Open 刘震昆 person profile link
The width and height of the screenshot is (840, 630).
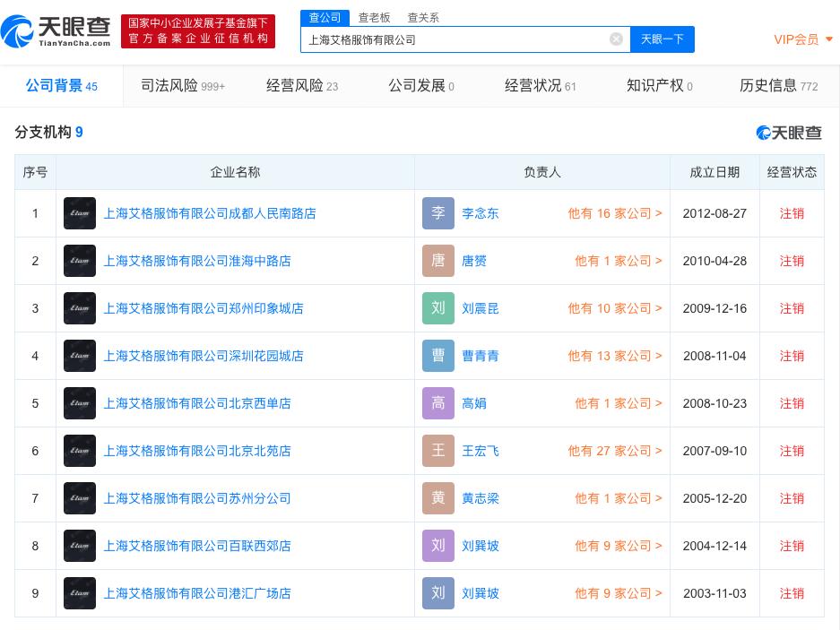pos(481,308)
